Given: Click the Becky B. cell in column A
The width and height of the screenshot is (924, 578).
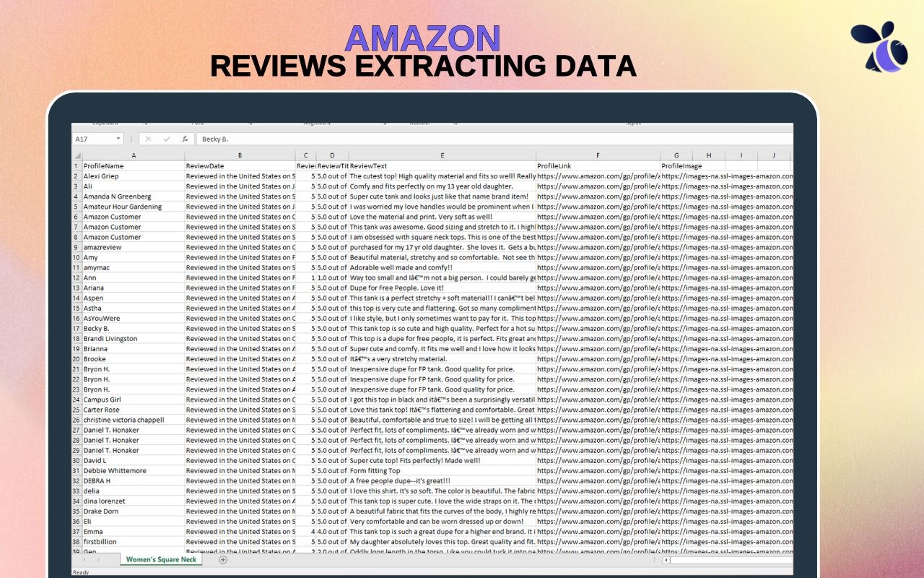Looking at the screenshot, I should (x=134, y=328).
